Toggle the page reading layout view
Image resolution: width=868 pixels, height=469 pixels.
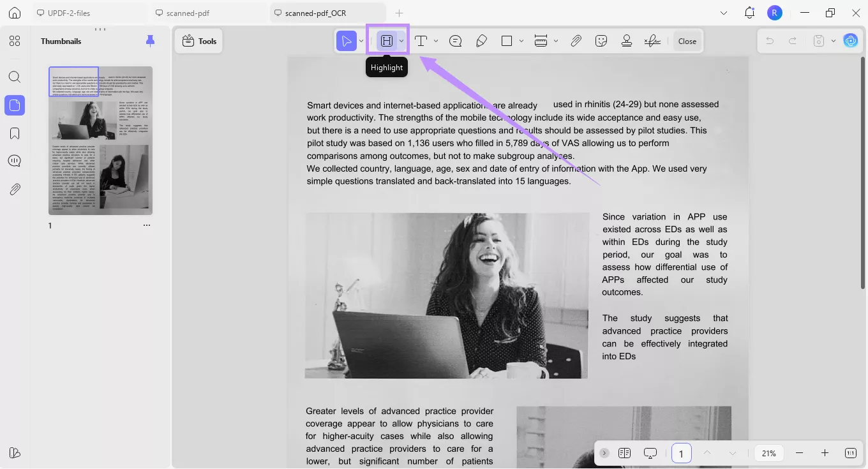click(624, 453)
